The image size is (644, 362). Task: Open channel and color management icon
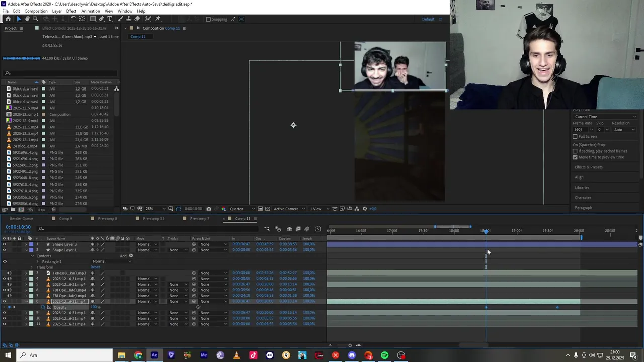(x=224, y=209)
